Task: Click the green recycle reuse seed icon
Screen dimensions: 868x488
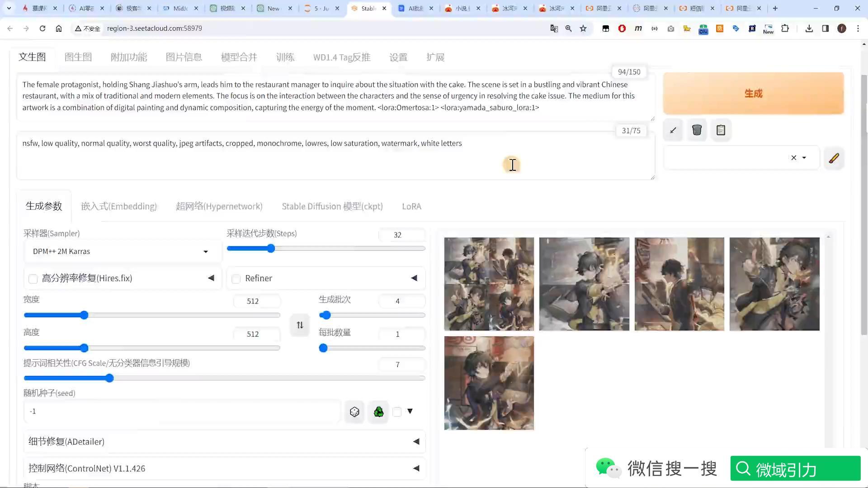Action: 378,412
